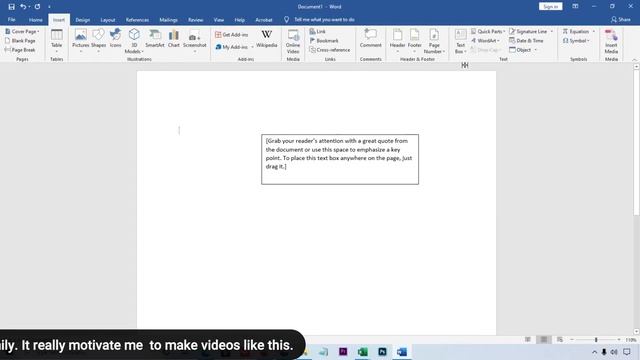Viewport: 640px width, 360px height.
Task: Click the zoom slider handle
Action: coord(596,340)
